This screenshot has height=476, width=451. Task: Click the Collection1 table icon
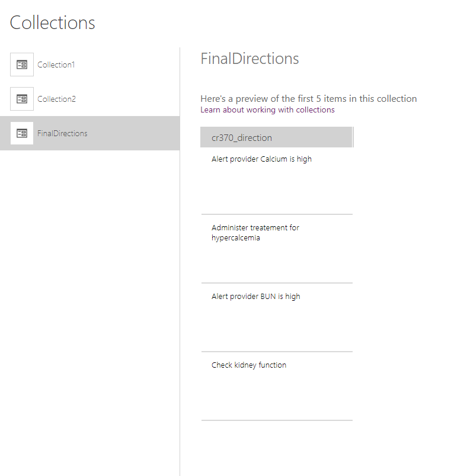click(x=22, y=65)
